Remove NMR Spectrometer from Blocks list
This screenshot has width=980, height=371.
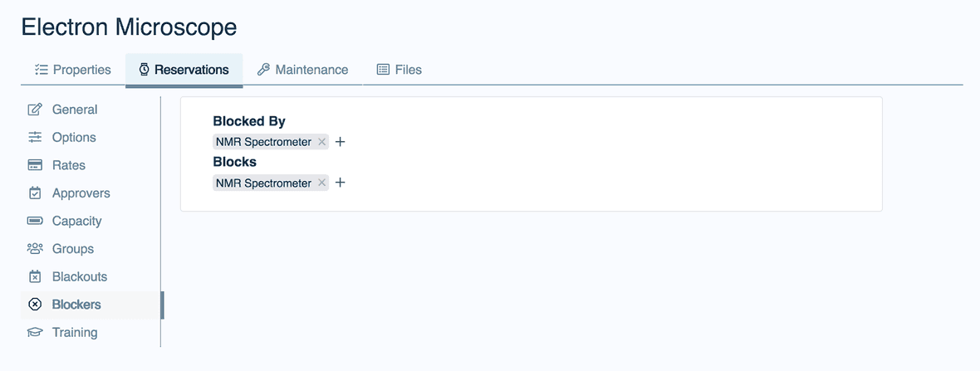pos(322,183)
